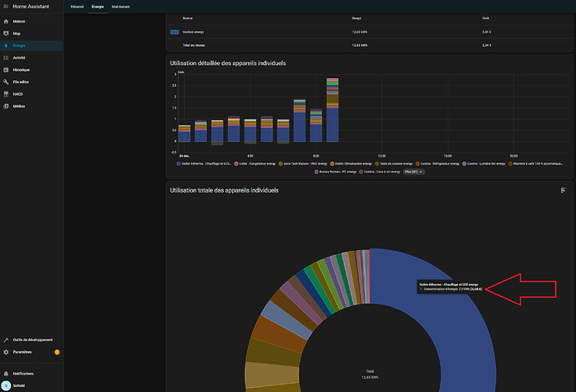This screenshot has width=576, height=392.
Task: Click the tracked energy blue color swatch
Action: [x=174, y=32]
